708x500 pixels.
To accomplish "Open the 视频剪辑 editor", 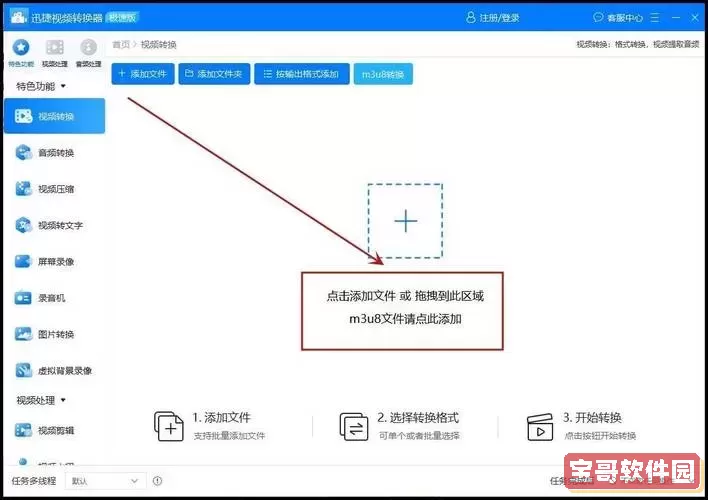I will [54, 430].
